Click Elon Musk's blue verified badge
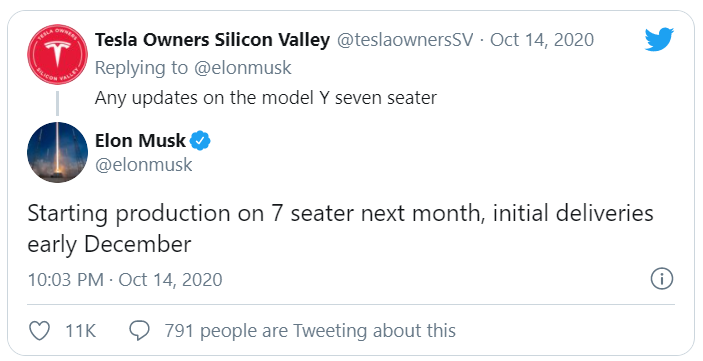Viewport: 703px width, 361px height. [200, 141]
